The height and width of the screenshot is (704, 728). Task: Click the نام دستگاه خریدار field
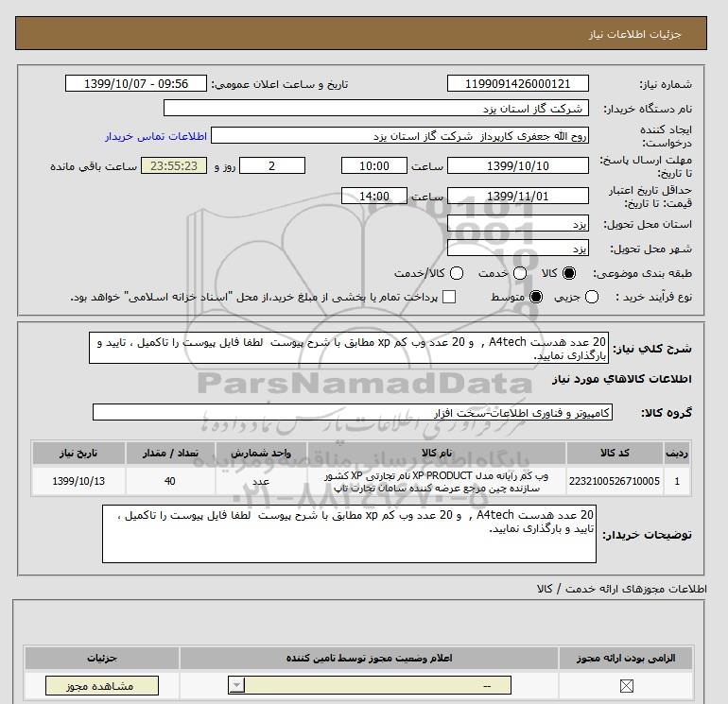pos(376,108)
